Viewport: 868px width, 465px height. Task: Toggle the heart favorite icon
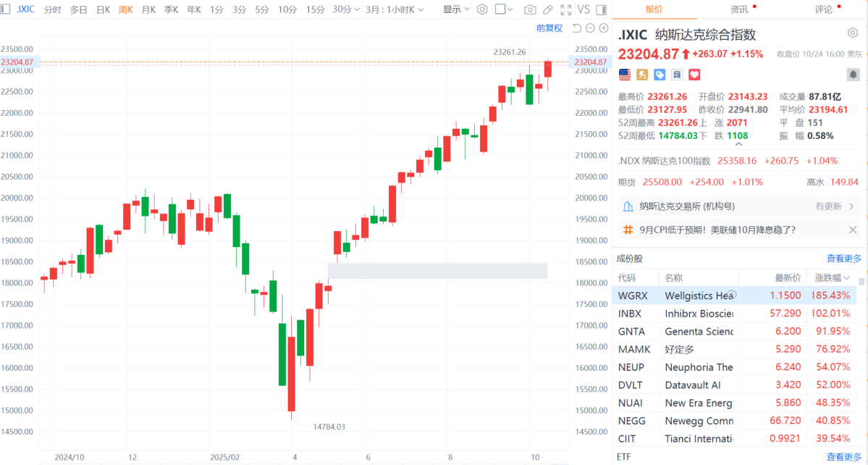click(x=694, y=75)
